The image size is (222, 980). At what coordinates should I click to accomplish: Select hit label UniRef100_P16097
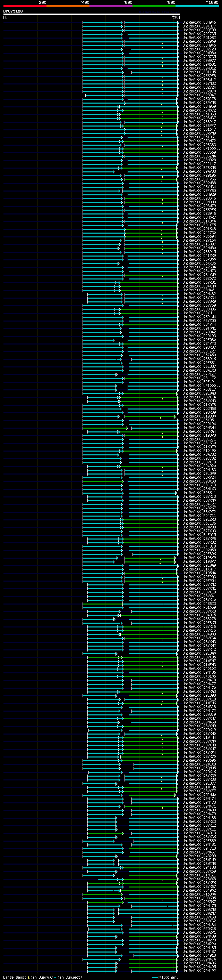click(x=199, y=244)
